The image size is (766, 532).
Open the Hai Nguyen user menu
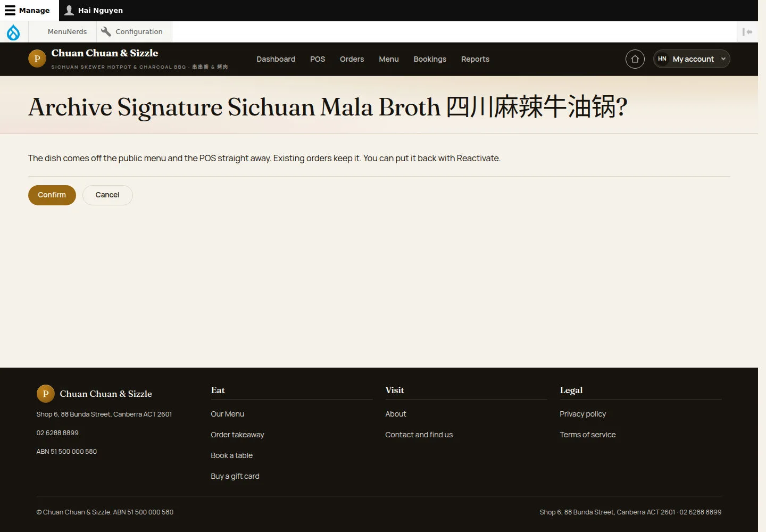tap(94, 11)
